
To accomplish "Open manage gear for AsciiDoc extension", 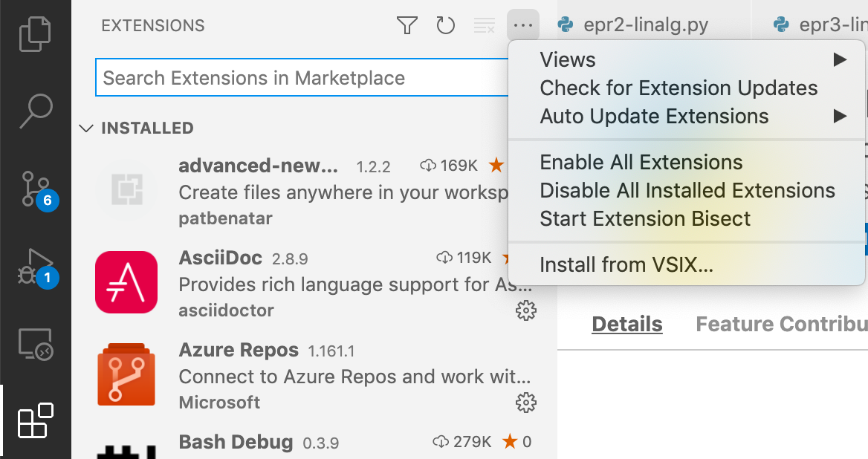I will click(526, 311).
